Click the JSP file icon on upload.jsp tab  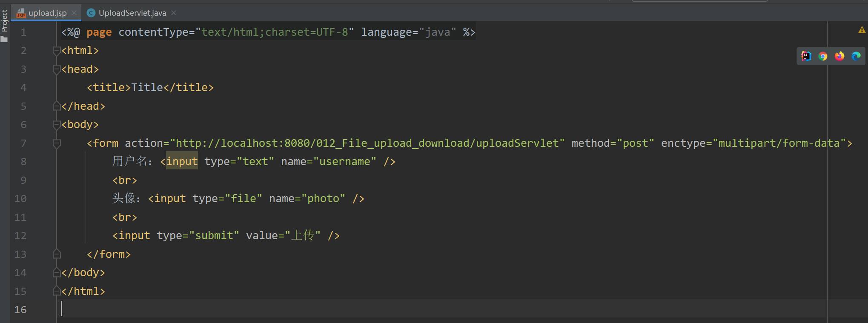point(21,13)
